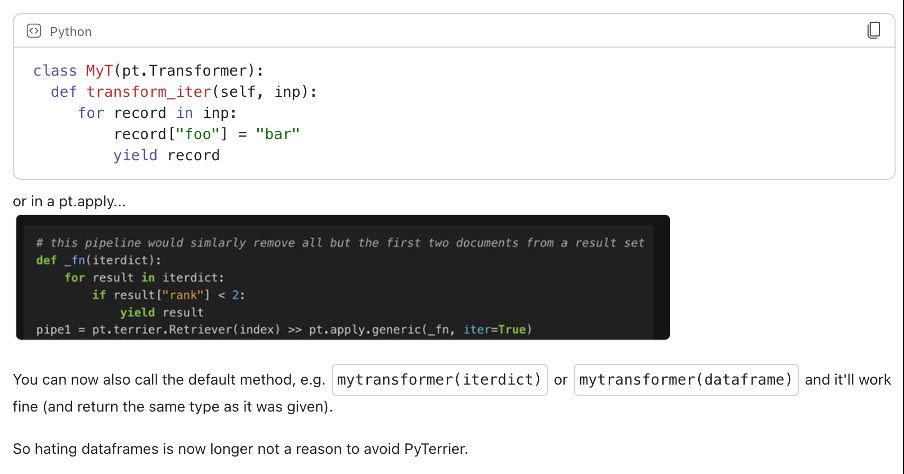
Task: Click the comment line in dark snippet
Action: click(x=340, y=243)
